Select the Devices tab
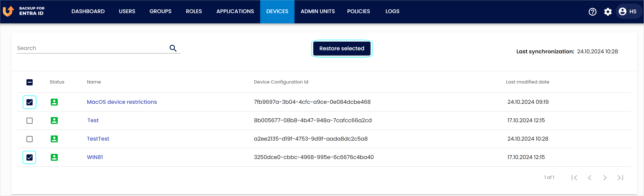644x196 pixels. pyautogui.click(x=277, y=11)
